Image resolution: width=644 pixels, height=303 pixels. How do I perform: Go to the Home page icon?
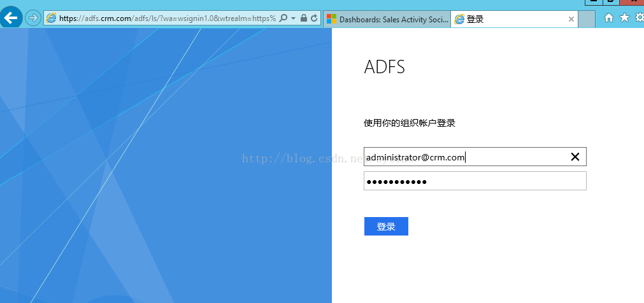tap(610, 18)
